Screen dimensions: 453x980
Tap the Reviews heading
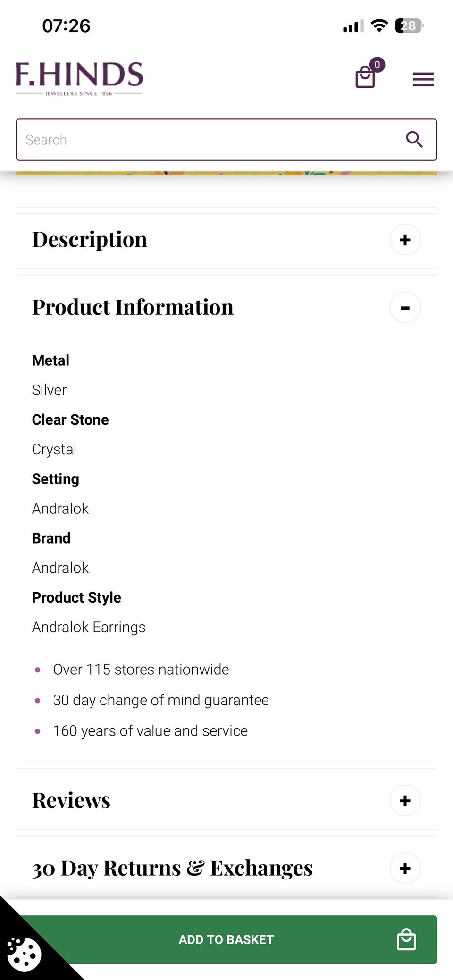click(x=71, y=800)
